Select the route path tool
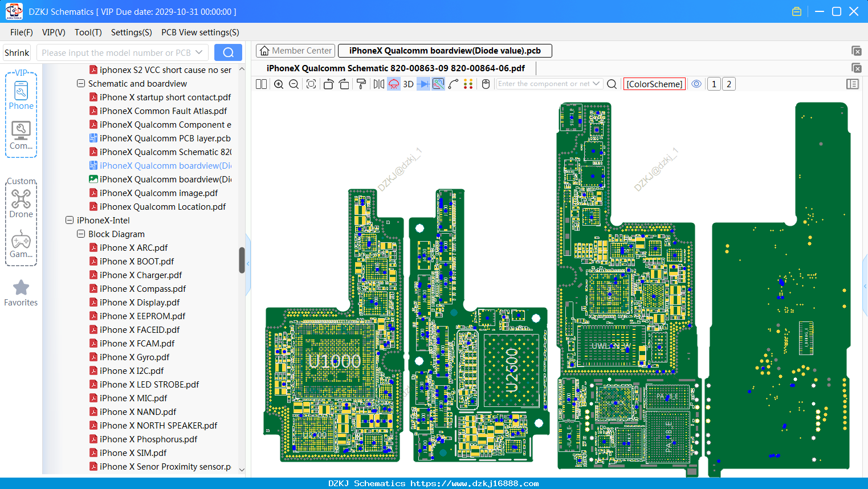Viewport: 868px width, 489px height. (454, 84)
